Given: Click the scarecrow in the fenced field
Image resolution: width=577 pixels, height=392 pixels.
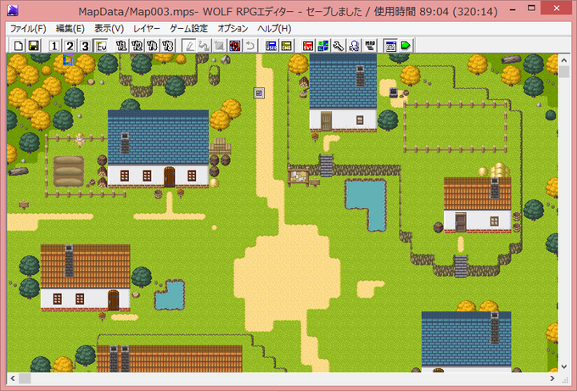Looking at the screenshot, I should 80,139.
